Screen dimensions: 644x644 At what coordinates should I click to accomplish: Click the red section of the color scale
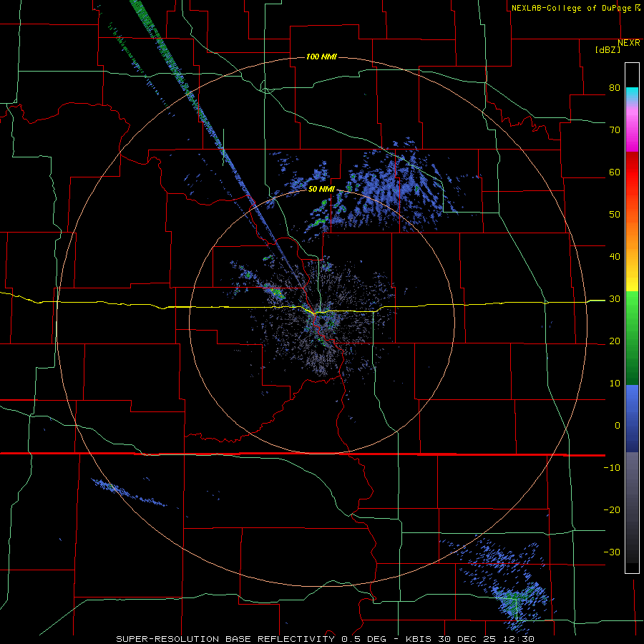(x=632, y=172)
